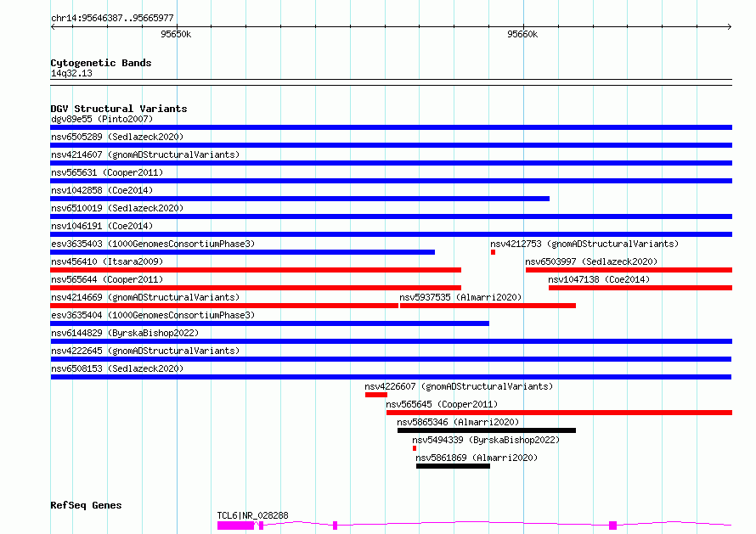Select variant label nsv565644 (Cooper2011)
The width and height of the screenshot is (756, 534).
point(107,279)
